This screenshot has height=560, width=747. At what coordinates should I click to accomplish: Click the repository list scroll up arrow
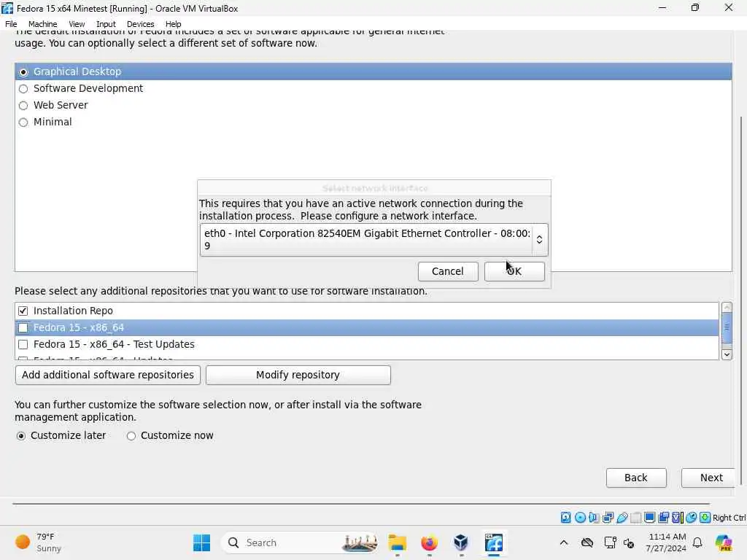tap(727, 307)
